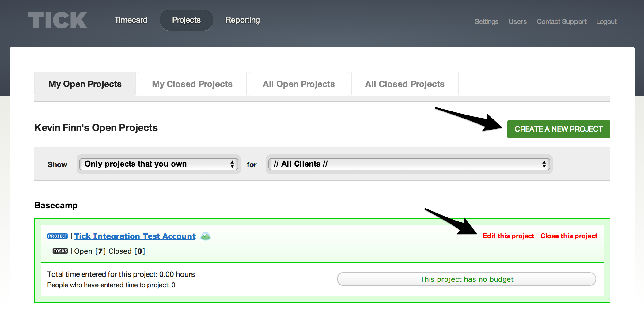Screen dimensions: 644x313
Task: Switch to the My Closed Projects tab
Action: [x=192, y=84]
